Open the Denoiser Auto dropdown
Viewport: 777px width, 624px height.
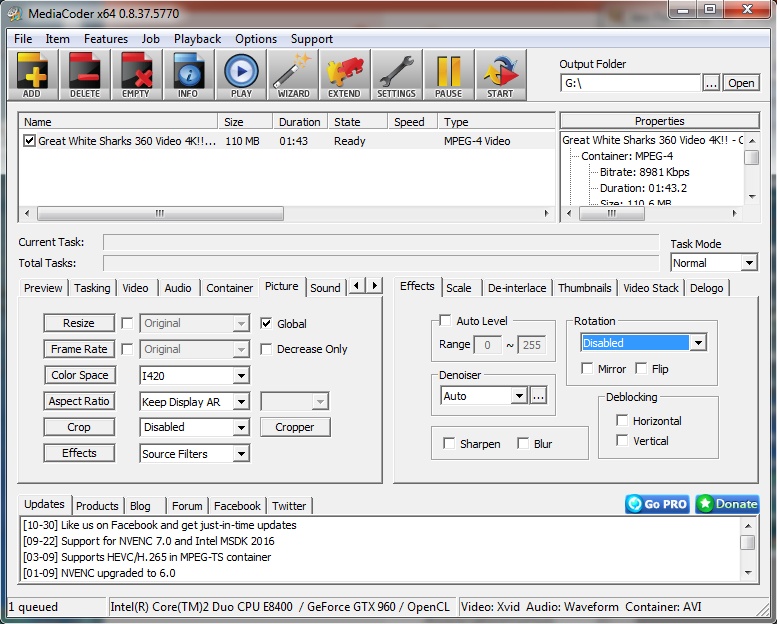point(484,396)
